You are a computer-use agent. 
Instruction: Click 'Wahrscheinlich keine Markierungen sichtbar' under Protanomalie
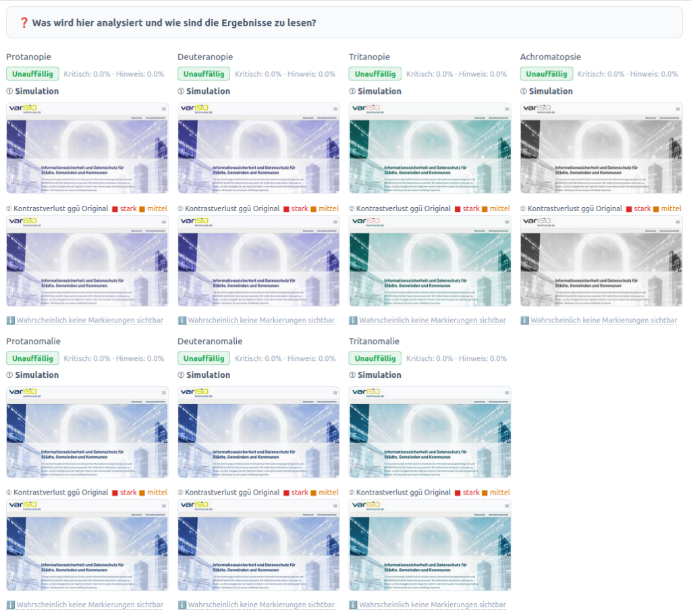[90, 605]
